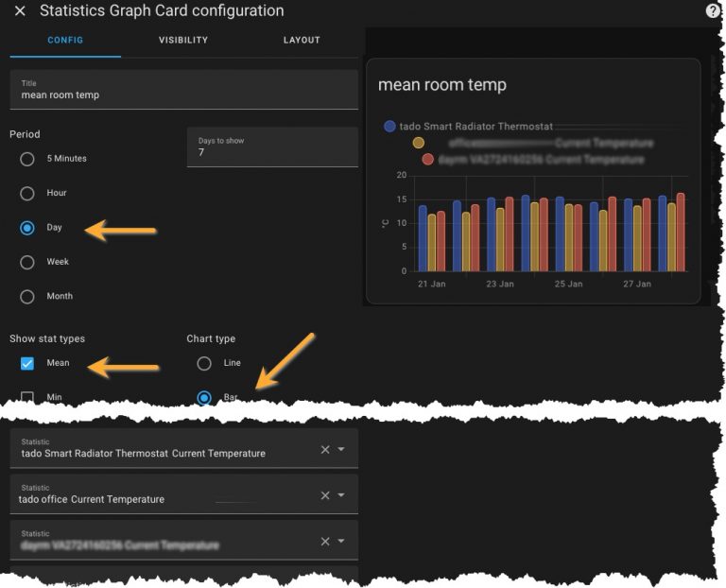Image resolution: width=726 pixels, height=588 pixels.
Task: Expand tado Smart Radiator Thermostat statistic dropdown
Action: (341, 450)
